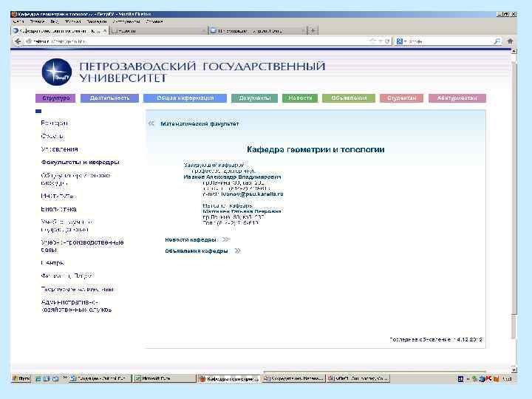Switch to the second browser tab
Screen dimensions: 532x399
click(158, 30)
